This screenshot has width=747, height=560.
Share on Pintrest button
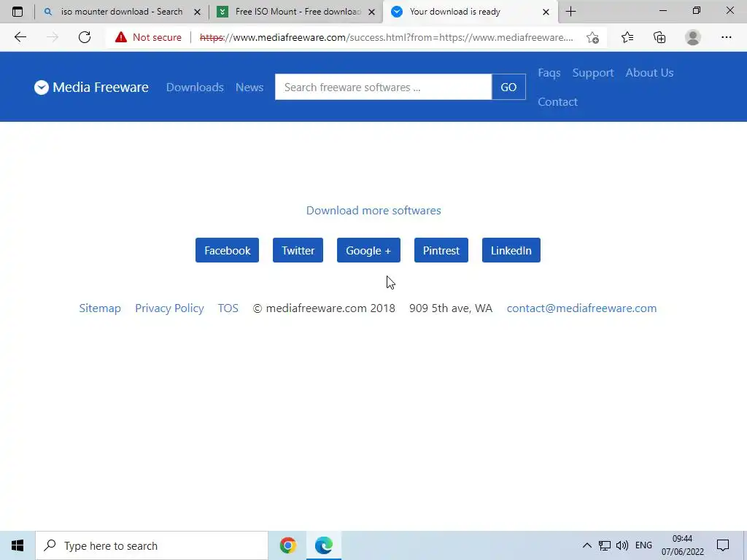coord(441,250)
